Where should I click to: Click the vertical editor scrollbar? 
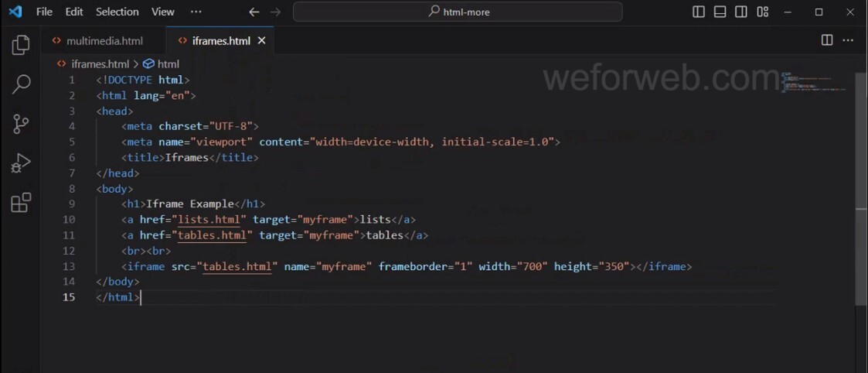(x=861, y=193)
